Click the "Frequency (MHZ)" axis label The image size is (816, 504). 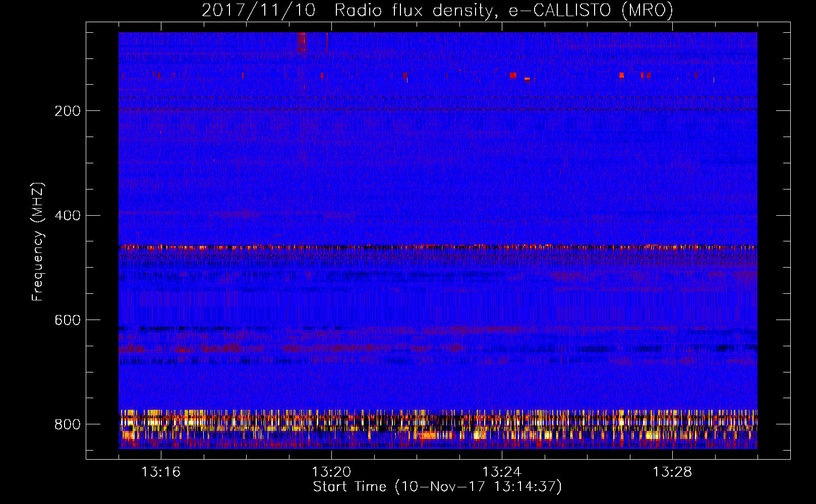coord(38,242)
